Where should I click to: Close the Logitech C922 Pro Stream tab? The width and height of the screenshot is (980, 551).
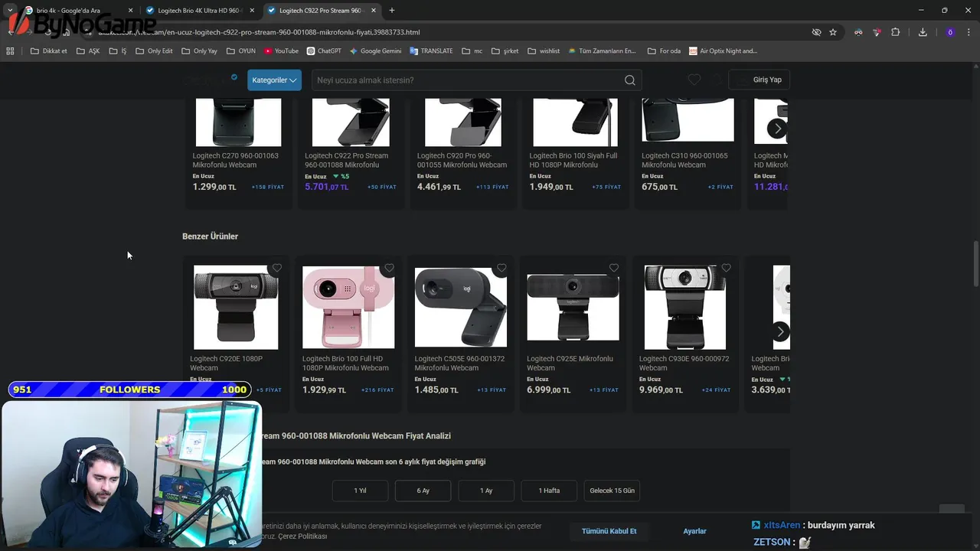(374, 11)
